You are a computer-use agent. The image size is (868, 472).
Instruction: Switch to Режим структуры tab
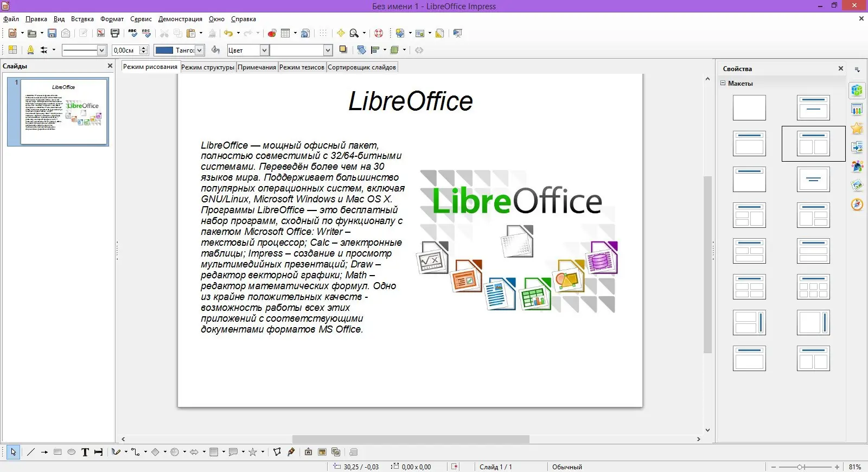[x=208, y=67]
